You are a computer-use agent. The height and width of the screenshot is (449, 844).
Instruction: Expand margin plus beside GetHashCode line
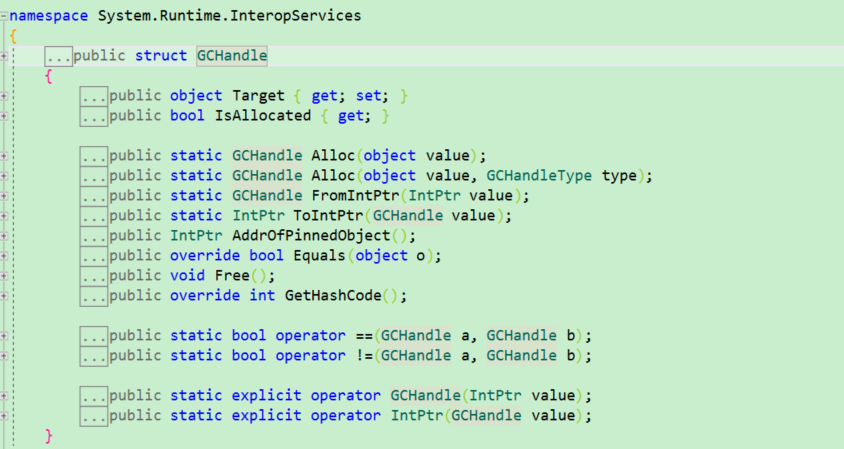pyautogui.click(x=3, y=296)
